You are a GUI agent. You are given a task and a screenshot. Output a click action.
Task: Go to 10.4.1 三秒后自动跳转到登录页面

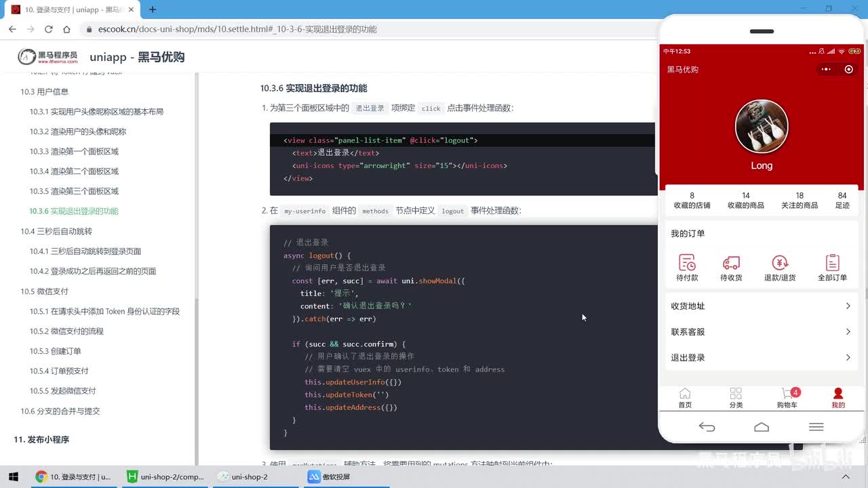pyautogui.click(x=85, y=251)
